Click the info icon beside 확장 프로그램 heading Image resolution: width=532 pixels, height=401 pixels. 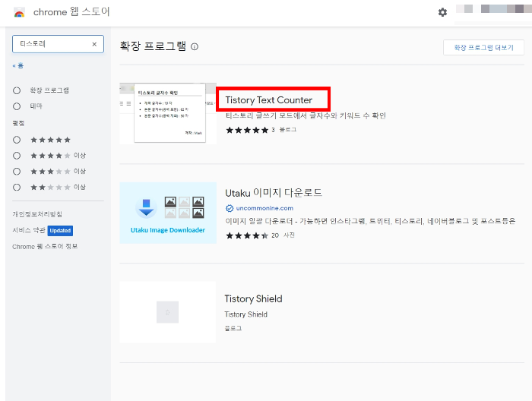click(x=195, y=46)
